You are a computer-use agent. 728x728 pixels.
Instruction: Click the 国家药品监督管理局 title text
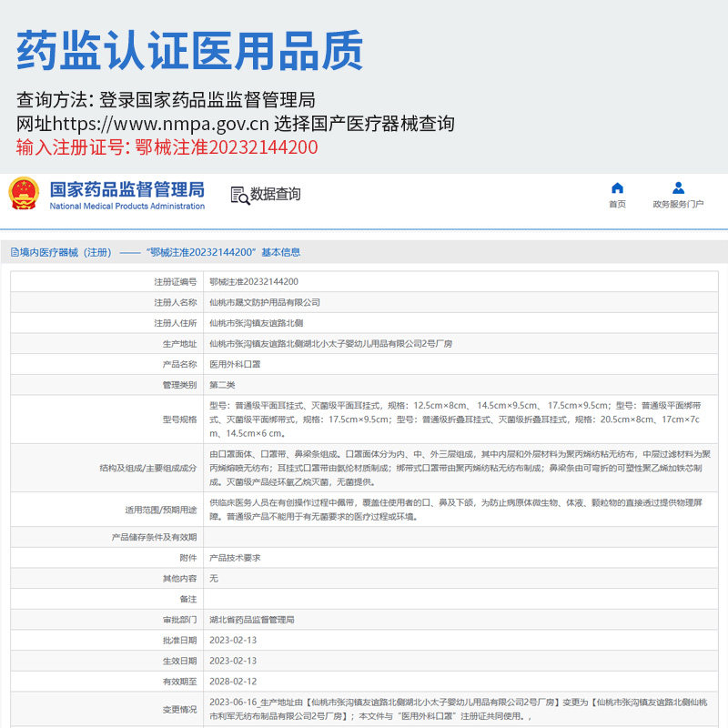tap(127, 189)
